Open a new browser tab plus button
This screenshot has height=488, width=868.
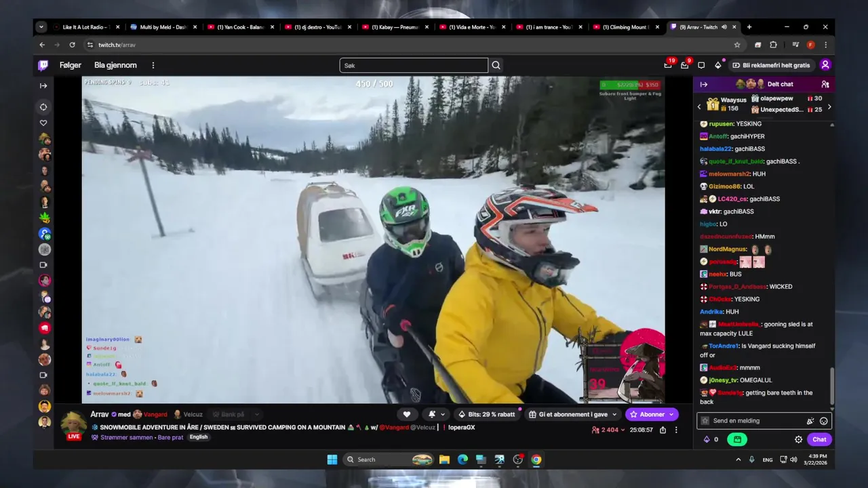749,27
